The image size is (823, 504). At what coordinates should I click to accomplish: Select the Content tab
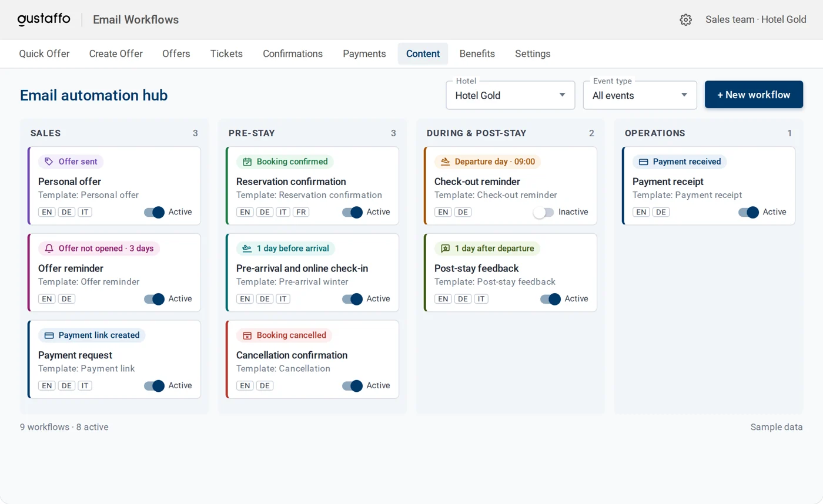423,53
